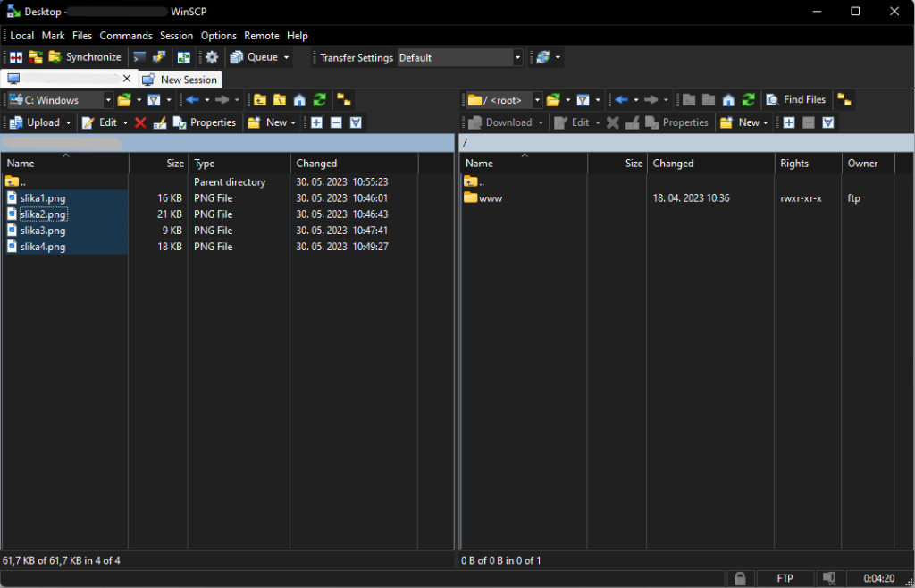Select the slika1.png file

pyautogui.click(x=43, y=198)
